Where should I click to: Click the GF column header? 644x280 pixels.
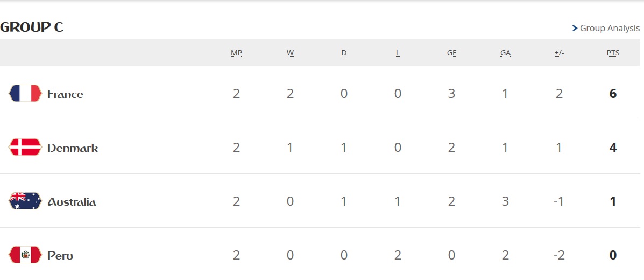pyautogui.click(x=451, y=53)
